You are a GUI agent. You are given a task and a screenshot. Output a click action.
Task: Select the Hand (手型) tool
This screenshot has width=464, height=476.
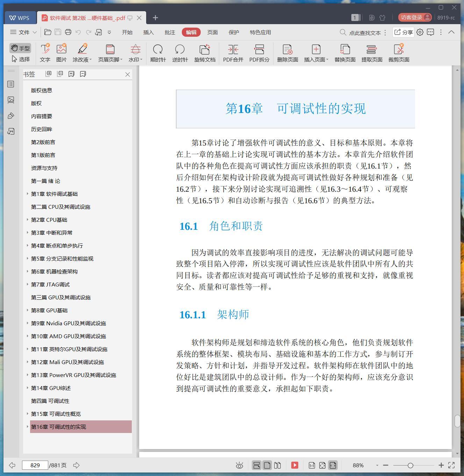point(20,48)
